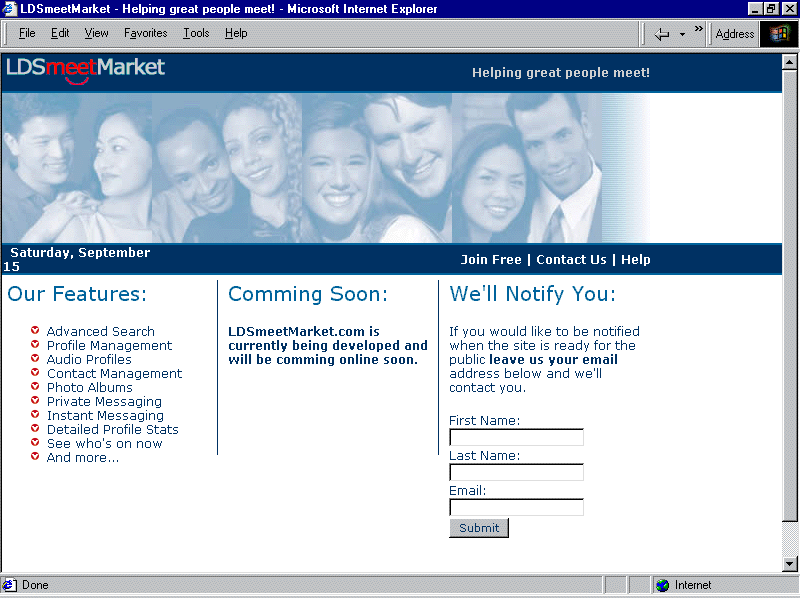Click the Audio Profiles feature text

point(89,360)
